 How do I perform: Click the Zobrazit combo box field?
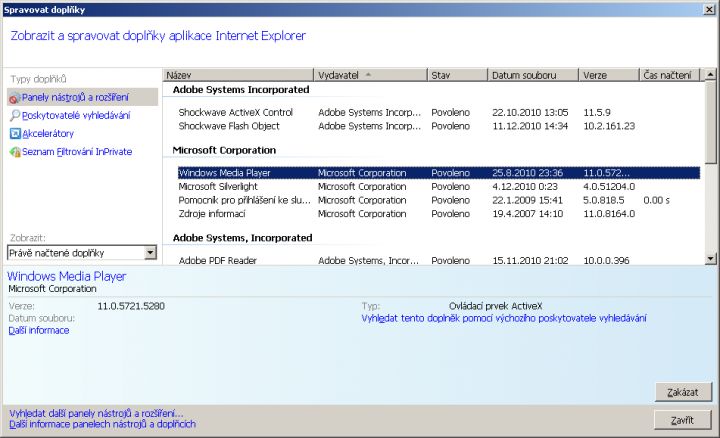tap(82, 253)
